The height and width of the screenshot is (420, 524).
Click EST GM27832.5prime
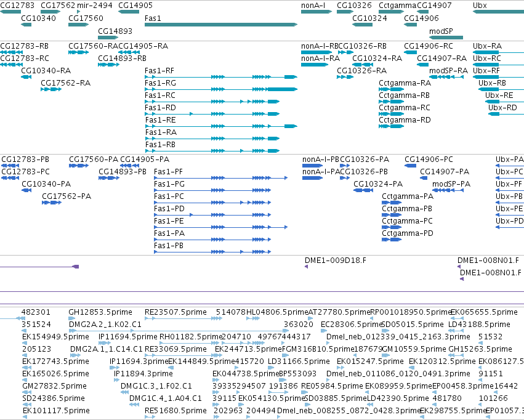click(54, 386)
